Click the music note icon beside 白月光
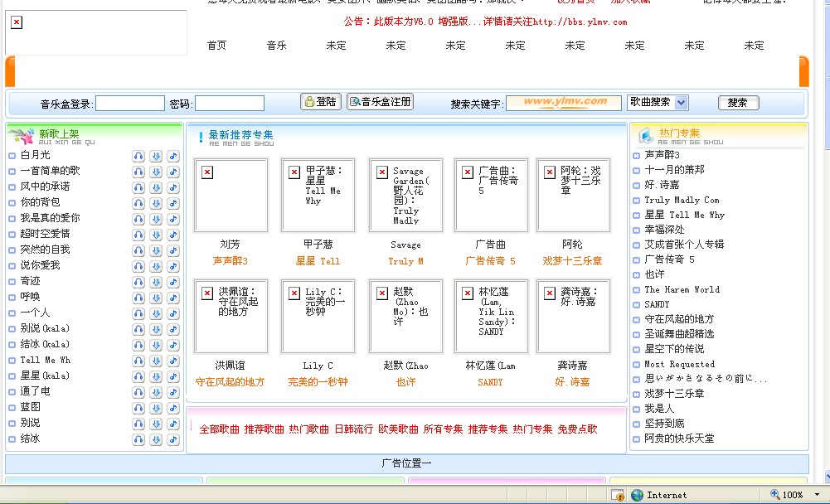This screenshot has width=830, height=504. (x=173, y=156)
